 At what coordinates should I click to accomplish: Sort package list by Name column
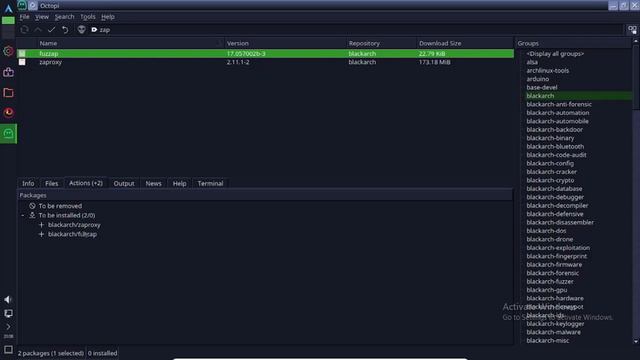click(130, 43)
